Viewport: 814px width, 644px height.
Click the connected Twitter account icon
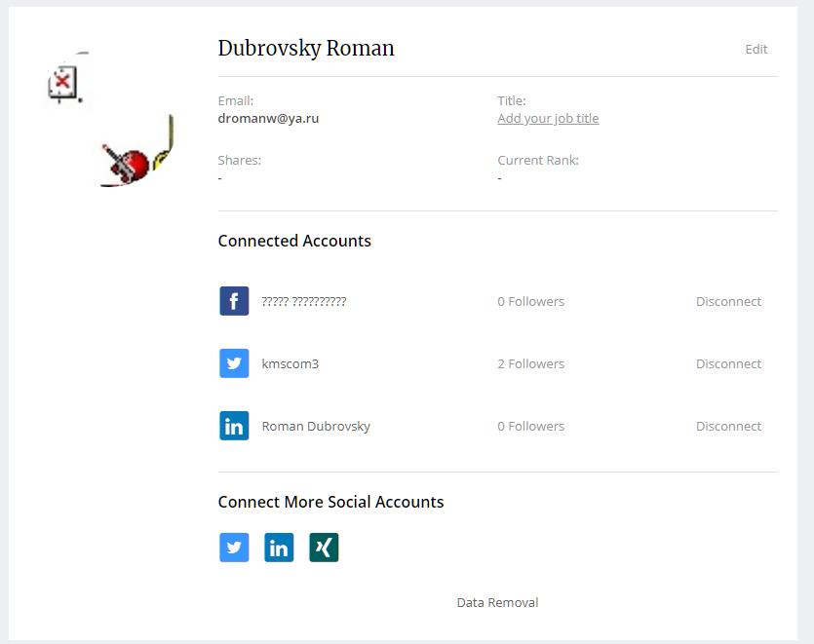(x=234, y=363)
